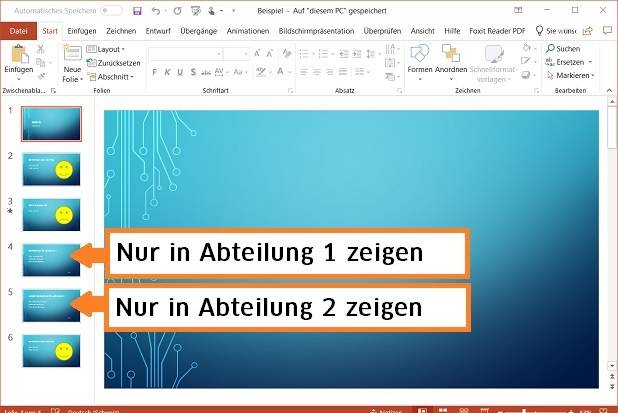Toggle strikethrough (abc)
This screenshot has width=618, height=413.
pos(206,73)
